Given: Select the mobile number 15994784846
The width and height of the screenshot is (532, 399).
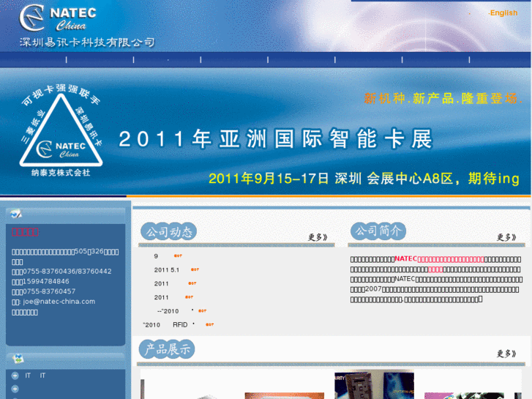Looking at the screenshot, I should (x=46, y=282).
